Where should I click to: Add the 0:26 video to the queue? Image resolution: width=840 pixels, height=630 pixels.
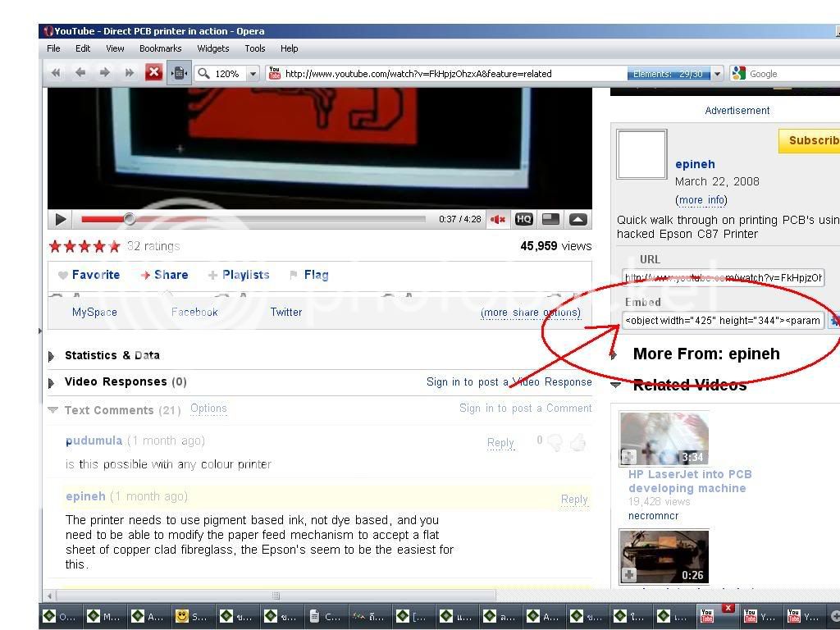[x=629, y=575]
